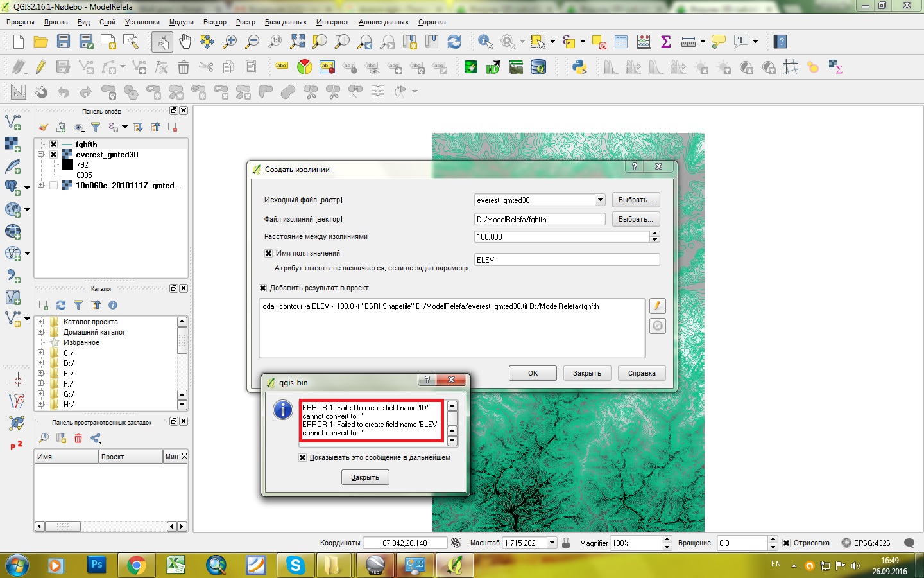Enable the 10n060e_20101117_gmted layer checkbox
Viewport: 924px width, 578px height.
click(54, 186)
